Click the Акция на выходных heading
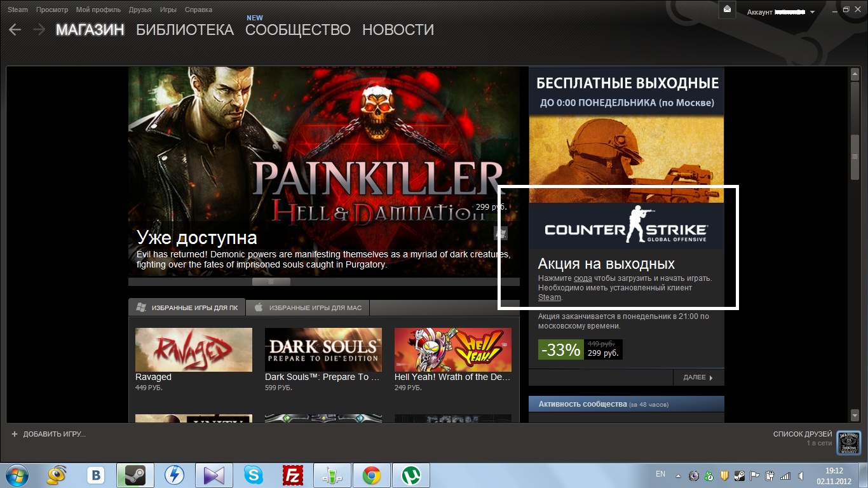The height and width of the screenshot is (488, 868). 606,264
